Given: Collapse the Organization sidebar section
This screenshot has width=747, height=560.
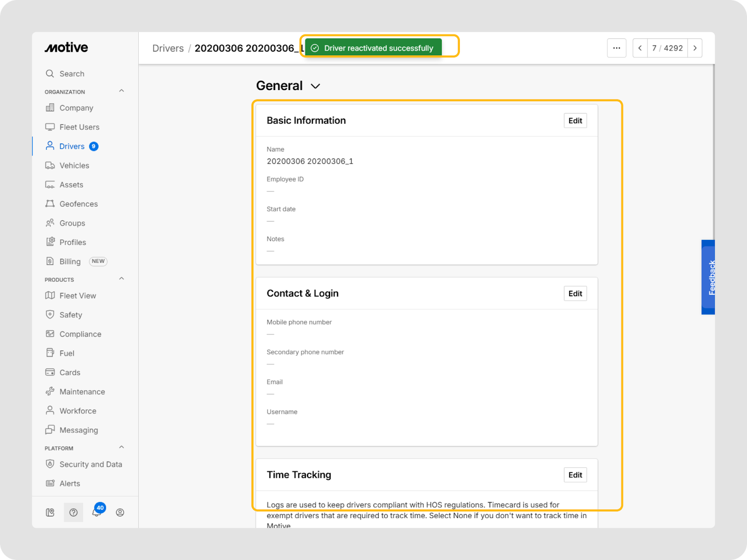Looking at the screenshot, I should (x=121, y=91).
